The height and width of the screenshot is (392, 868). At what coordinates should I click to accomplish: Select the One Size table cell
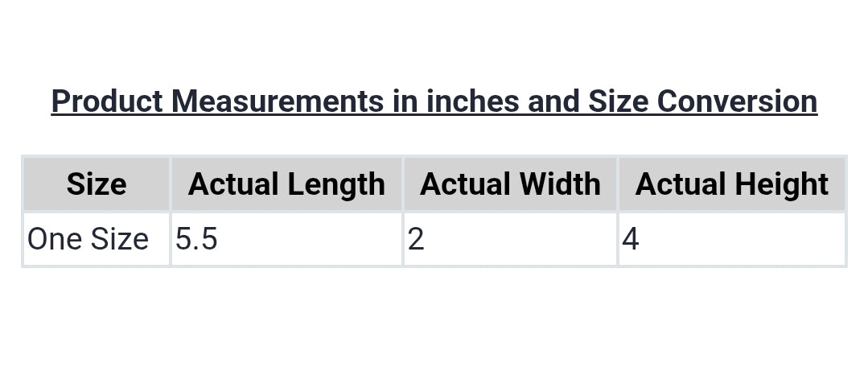point(88,239)
